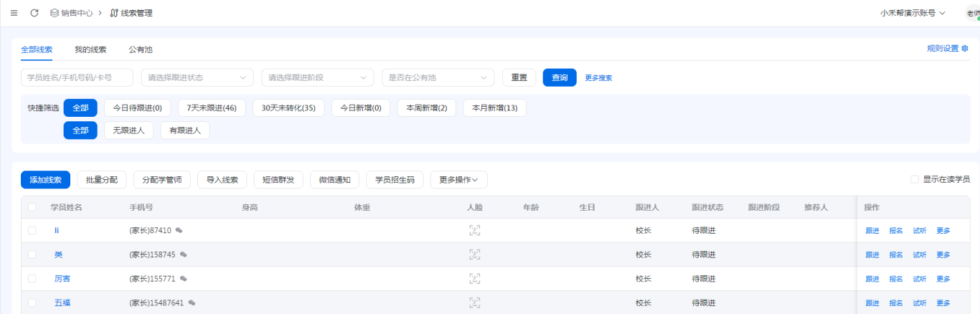Select the 7天未跟进(46) quick filter
Image resolution: width=980 pixels, height=314 pixels.
click(212, 108)
